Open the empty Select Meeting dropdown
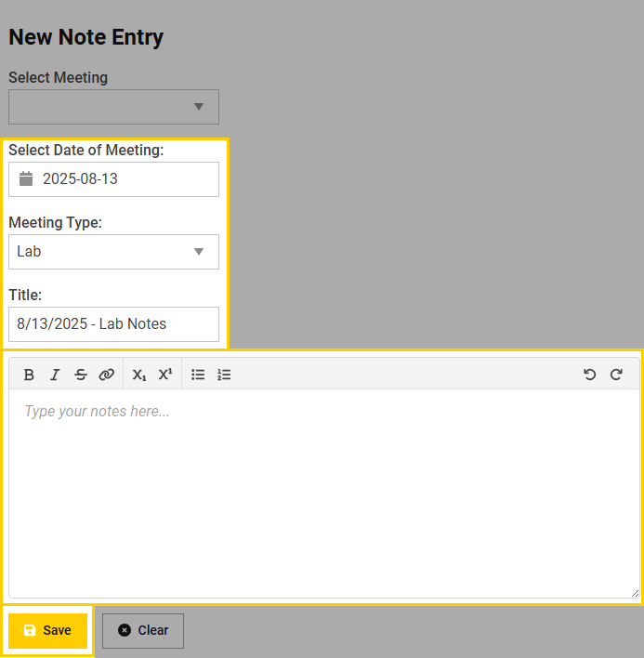This screenshot has height=658, width=644. pos(113,107)
